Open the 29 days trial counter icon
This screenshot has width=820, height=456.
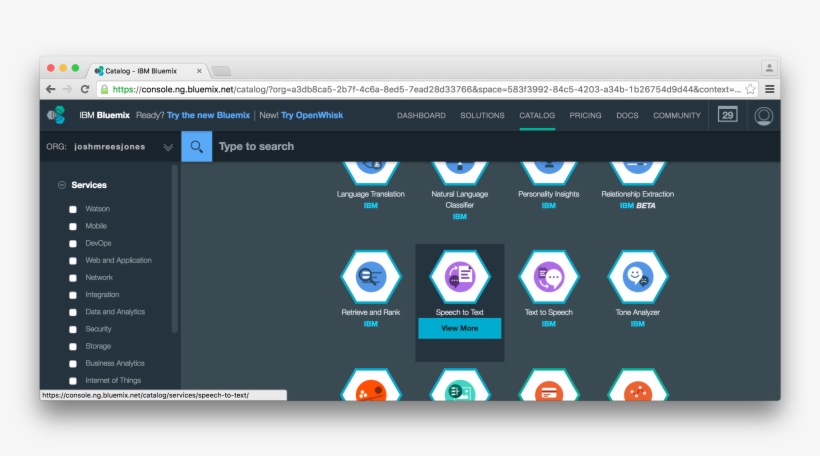(727, 115)
